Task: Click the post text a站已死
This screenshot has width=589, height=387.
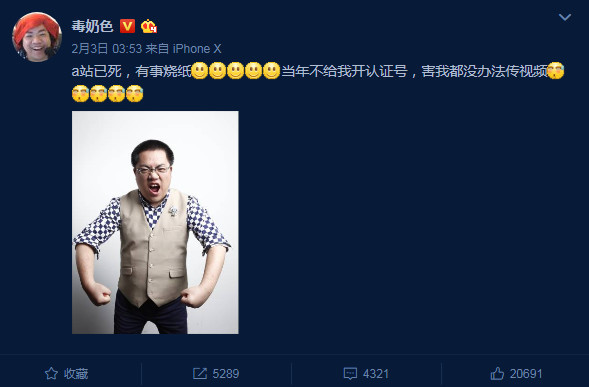Action: 96,71
